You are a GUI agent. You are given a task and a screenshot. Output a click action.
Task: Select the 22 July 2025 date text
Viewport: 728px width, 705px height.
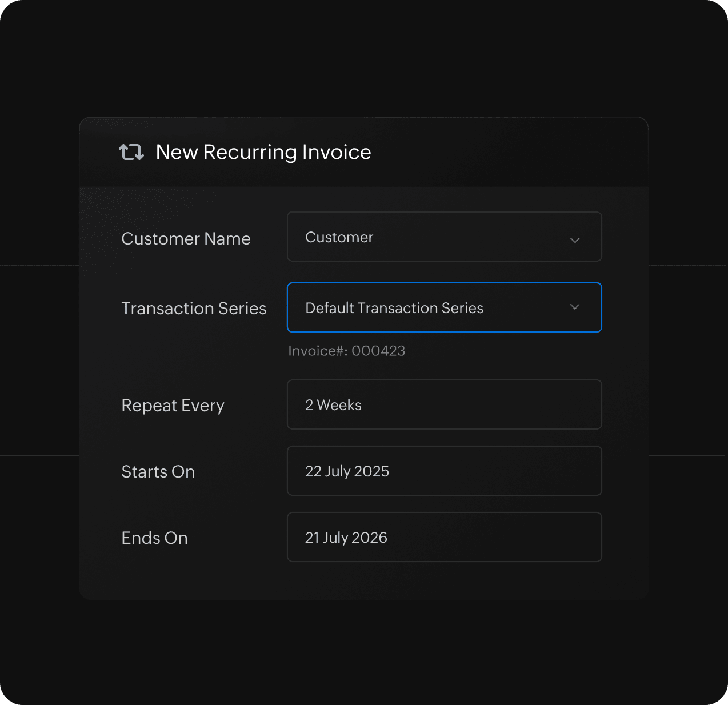coord(347,471)
